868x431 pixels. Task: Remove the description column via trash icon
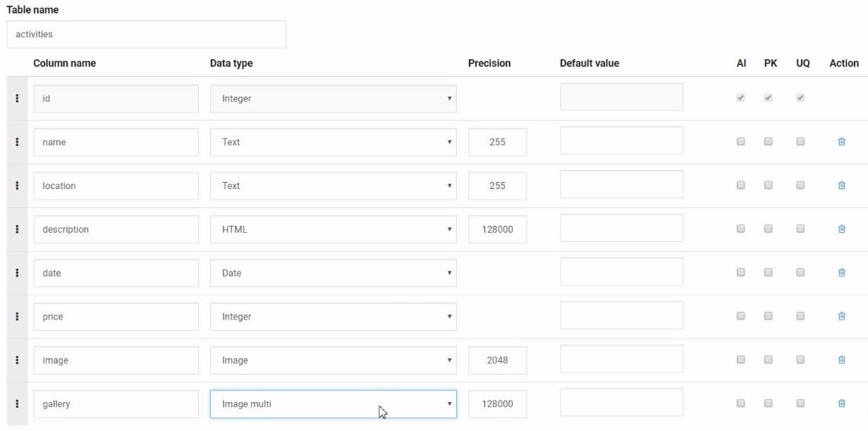pyautogui.click(x=841, y=229)
